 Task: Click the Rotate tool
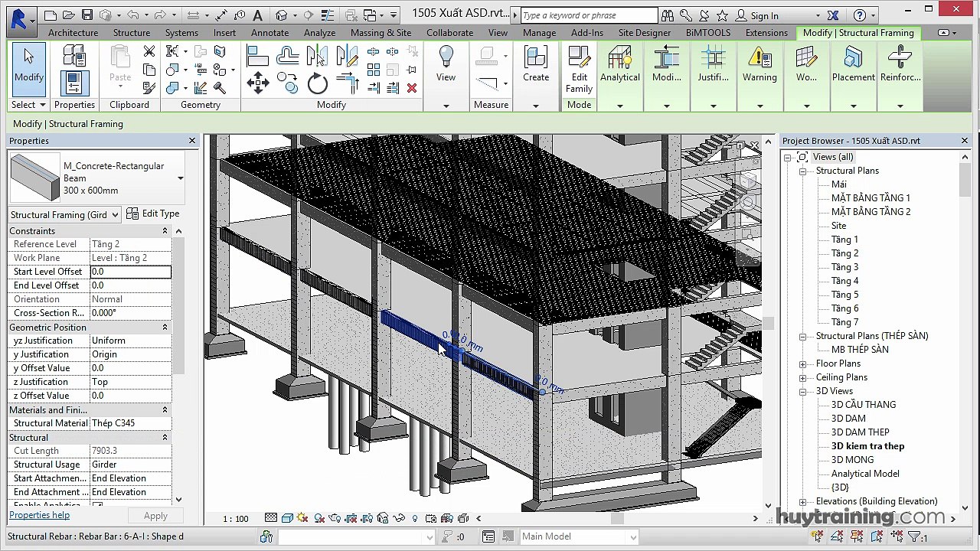tap(317, 83)
